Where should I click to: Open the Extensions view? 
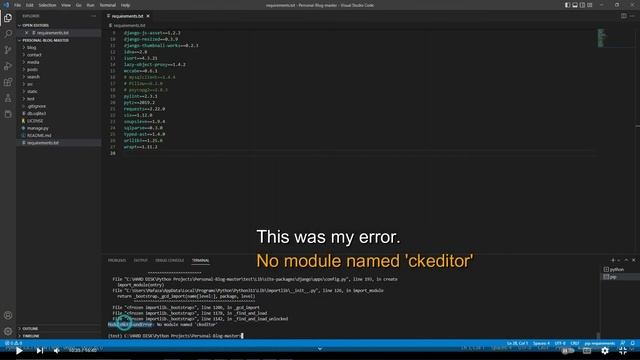tap(8, 82)
